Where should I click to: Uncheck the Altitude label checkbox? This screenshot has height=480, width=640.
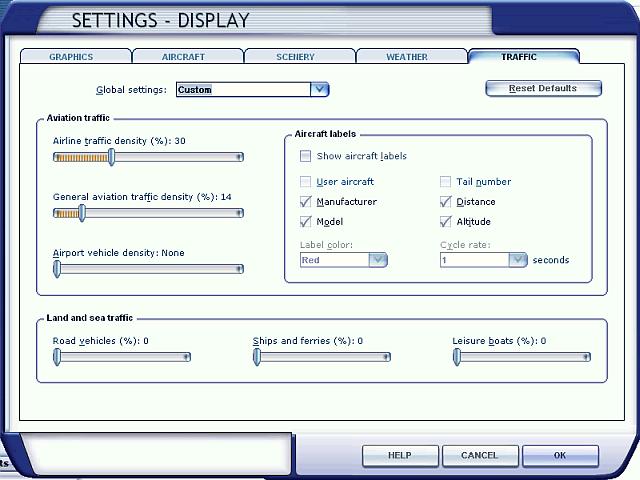(446, 222)
